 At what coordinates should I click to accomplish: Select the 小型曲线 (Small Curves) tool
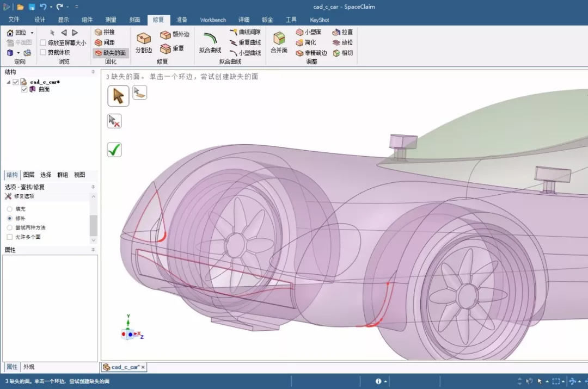pyautogui.click(x=245, y=53)
